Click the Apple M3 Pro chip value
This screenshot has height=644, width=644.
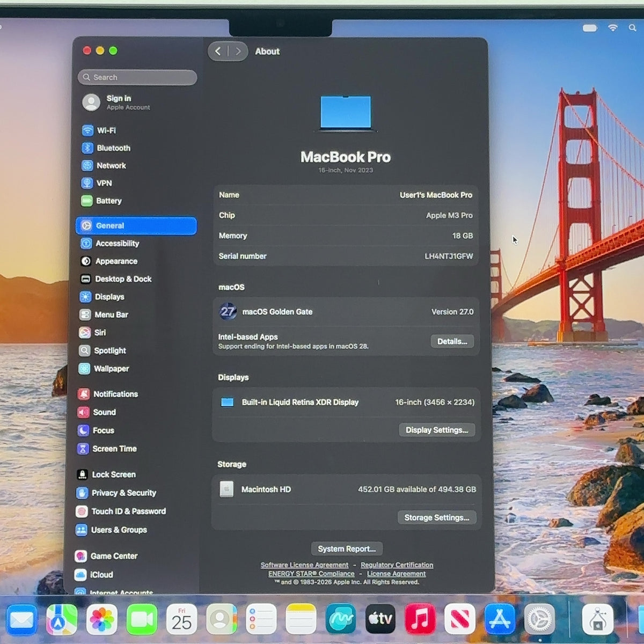[449, 215]
